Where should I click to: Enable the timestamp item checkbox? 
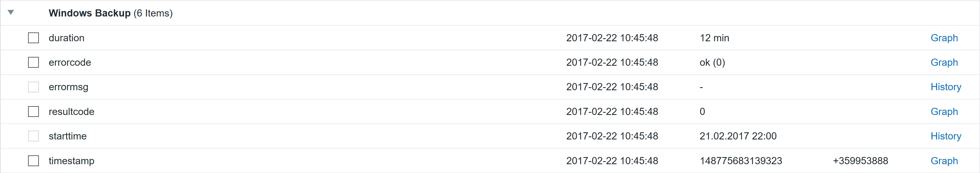click(x=34, y=161)
